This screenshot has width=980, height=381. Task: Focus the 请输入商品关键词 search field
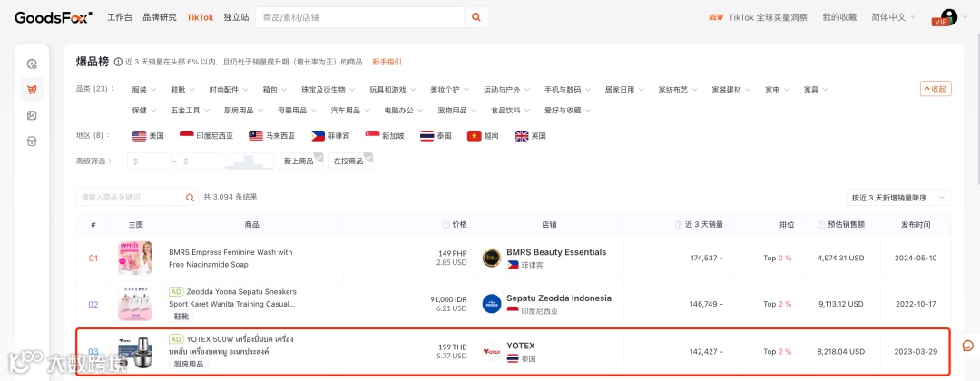[130, 198]
